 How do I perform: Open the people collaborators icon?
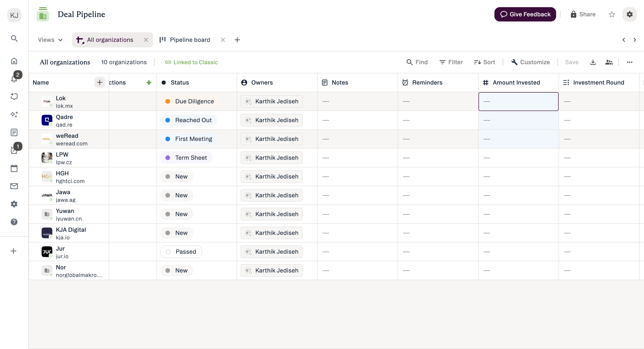point(609,62)
